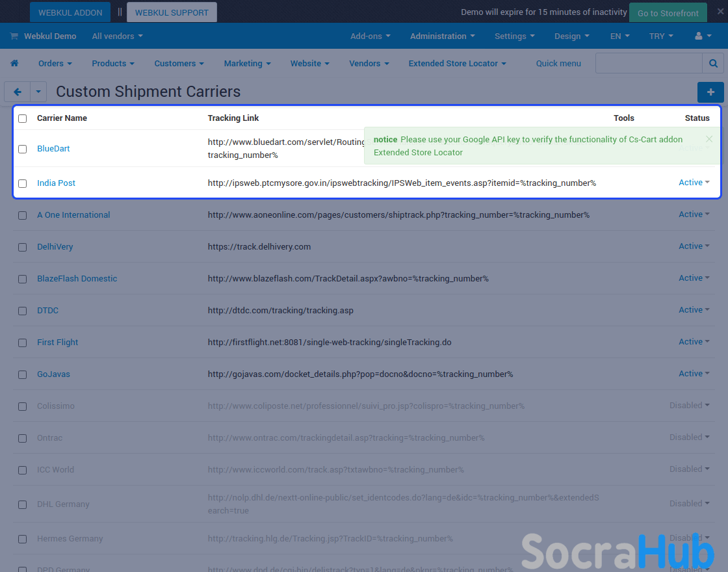728x572 pixels.
Task: Check the ICC World row checkbox
Action: (x=22, y=470)
